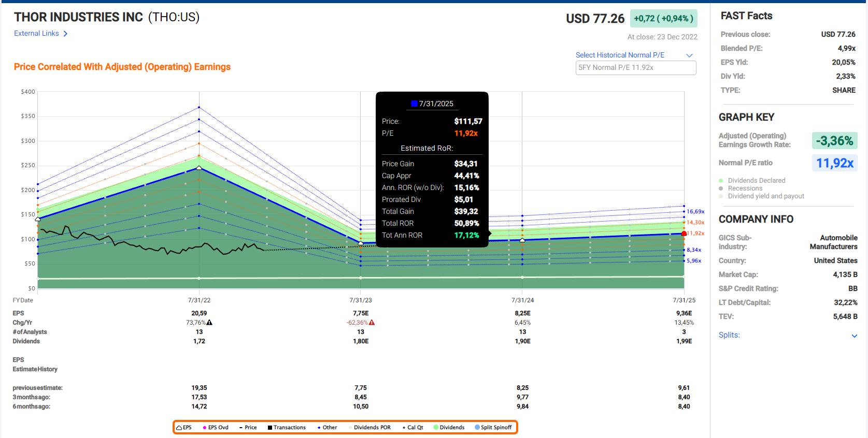Click the THOR INDUSTRIES INC title
The width and height of the screenshot is (868, 438).
pos(78,17)
